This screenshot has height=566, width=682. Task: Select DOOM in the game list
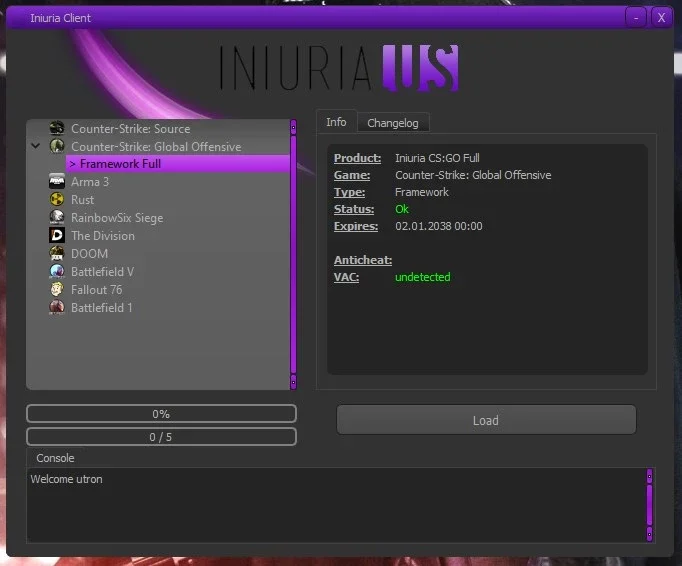click(x=89, y=254)
